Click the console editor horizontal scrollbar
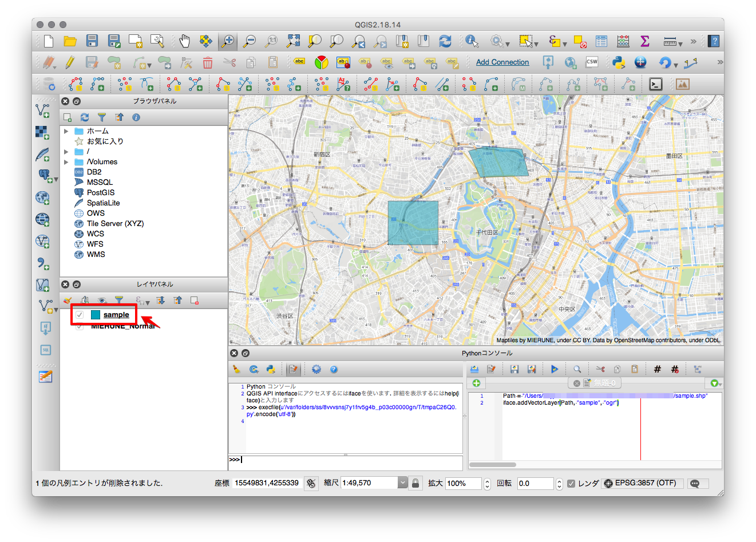 (x=493, y=465)
